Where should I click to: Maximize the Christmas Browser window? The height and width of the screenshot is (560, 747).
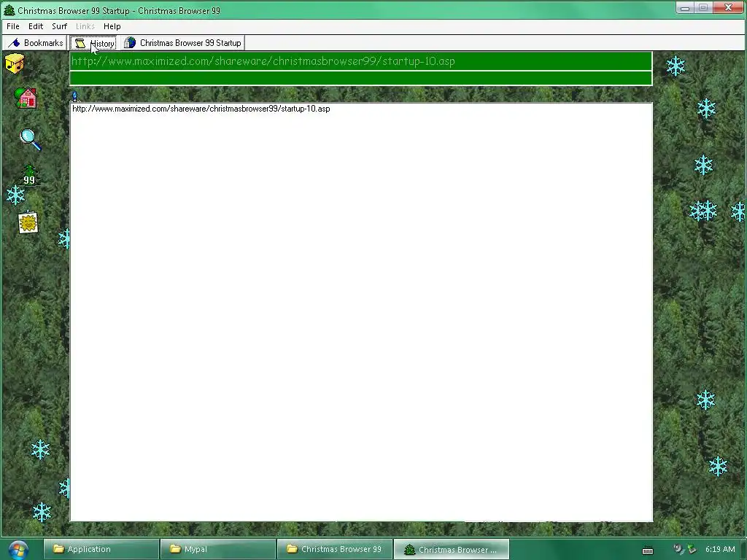click(703, 7)
